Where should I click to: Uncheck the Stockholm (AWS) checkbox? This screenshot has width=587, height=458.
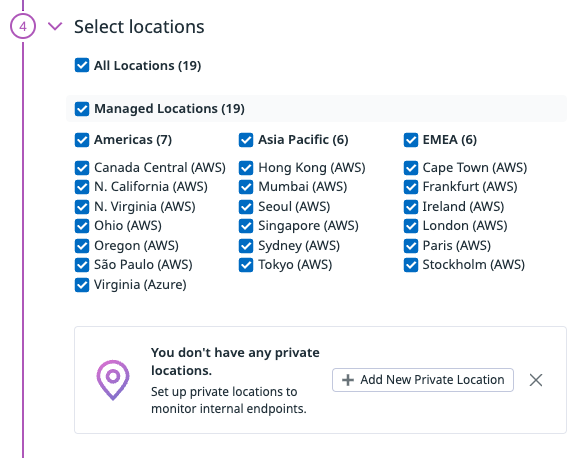[x=411, y=265]
